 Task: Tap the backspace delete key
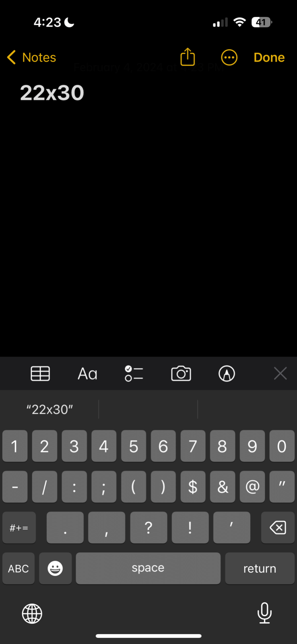tap(278, 528)
